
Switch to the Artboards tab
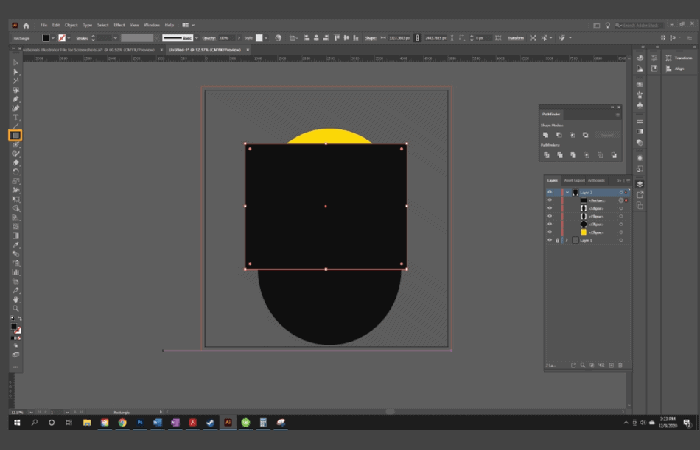596,180
